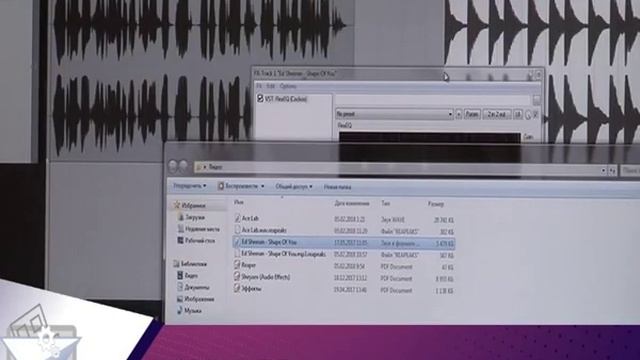Click the Рабочий стол icon
640x360 pixels.
pos(180,240)
